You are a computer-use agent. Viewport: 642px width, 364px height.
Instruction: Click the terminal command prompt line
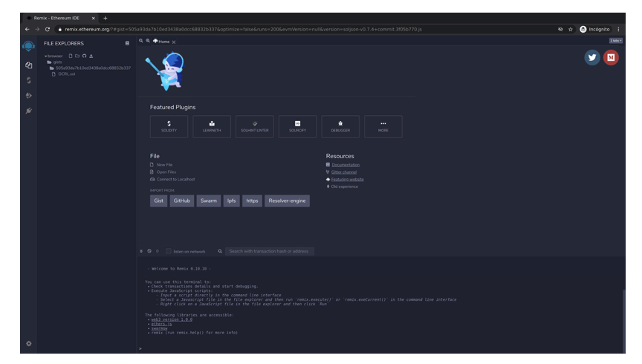(380, 348)
